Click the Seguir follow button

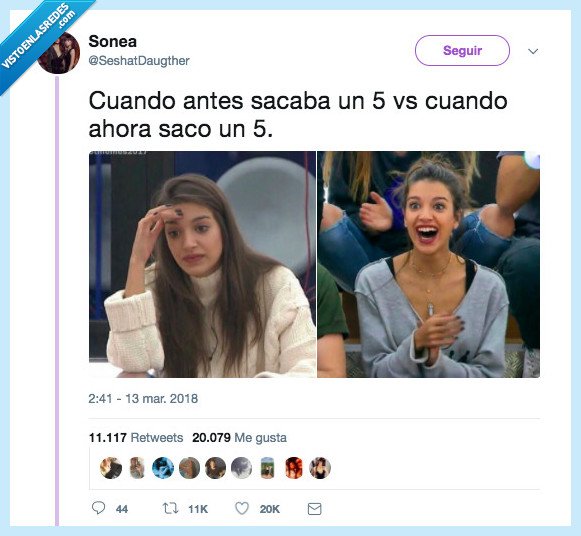pos(462,50)
